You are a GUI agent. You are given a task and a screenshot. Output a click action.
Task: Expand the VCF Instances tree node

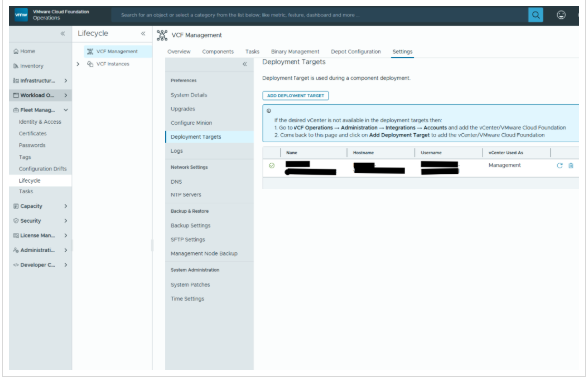pyautogui.click(x=78, y=64)
